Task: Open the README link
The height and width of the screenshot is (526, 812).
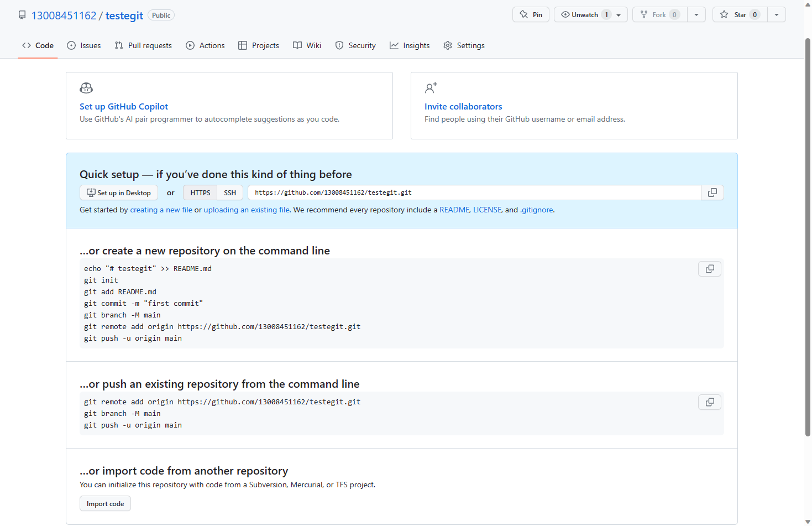Action: click(454, 210)
